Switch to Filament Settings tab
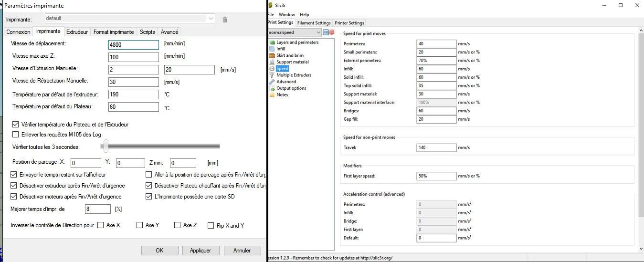 click(x=314, y=23)
